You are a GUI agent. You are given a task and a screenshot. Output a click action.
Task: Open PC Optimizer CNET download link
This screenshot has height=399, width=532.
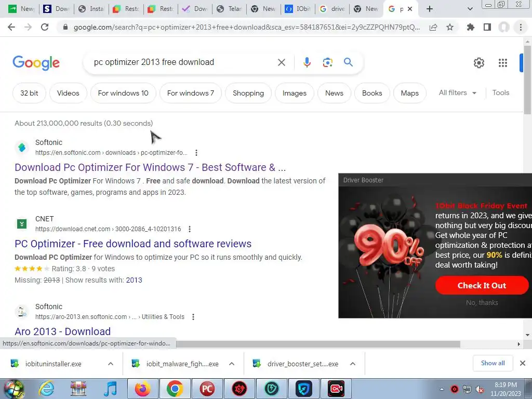133,244
